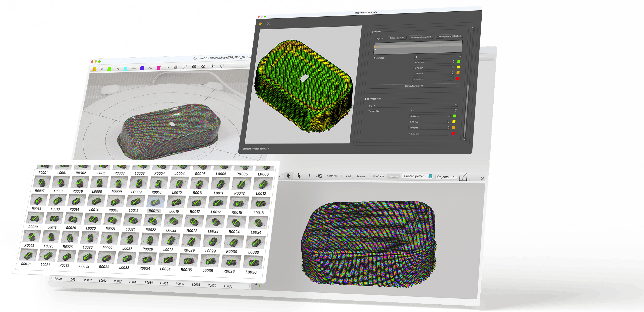Click yellow color swatch of Deviation 0,75 mm

coord(458,67)
